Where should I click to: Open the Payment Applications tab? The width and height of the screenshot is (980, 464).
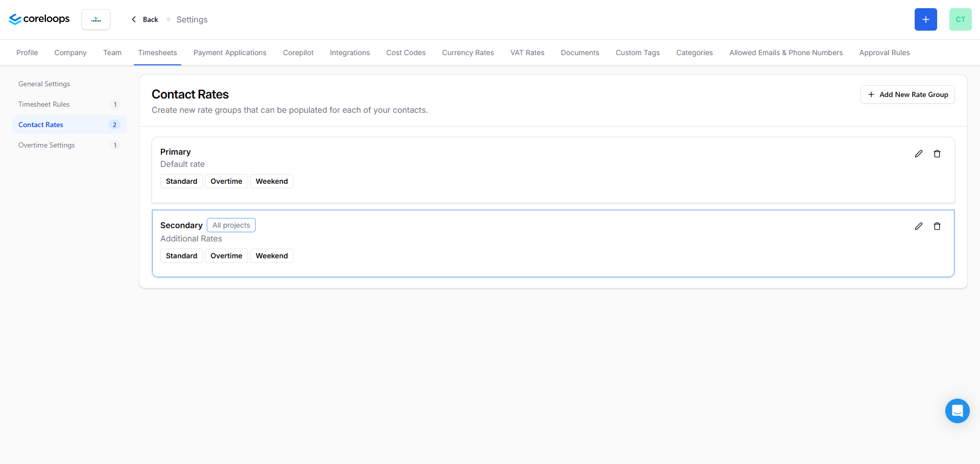pos(230,53)
